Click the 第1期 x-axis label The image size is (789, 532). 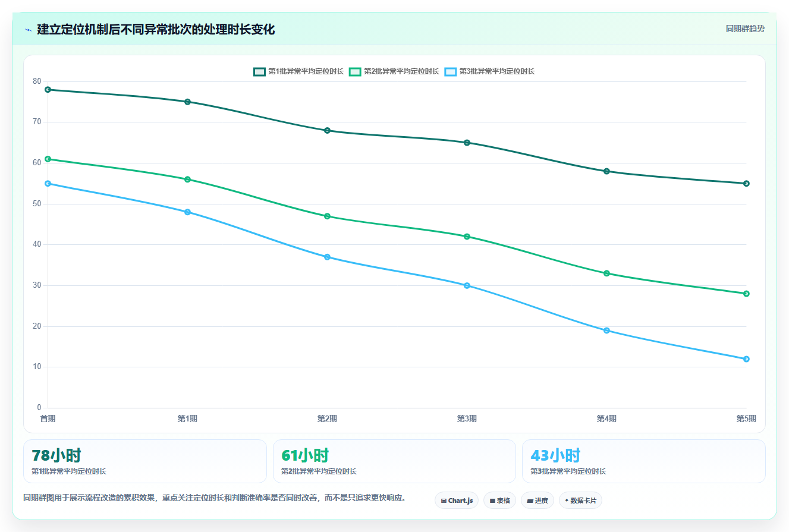click(187, 418)
